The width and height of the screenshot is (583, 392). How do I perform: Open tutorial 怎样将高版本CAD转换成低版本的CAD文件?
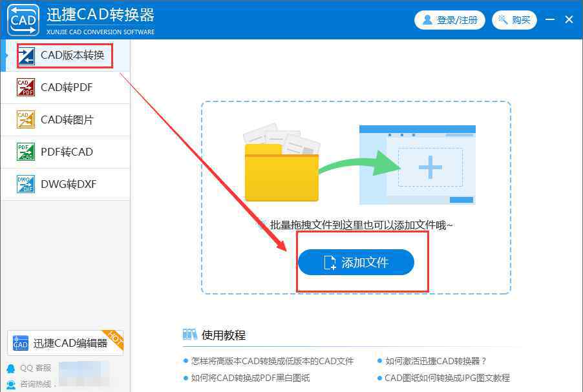[272, 361]
